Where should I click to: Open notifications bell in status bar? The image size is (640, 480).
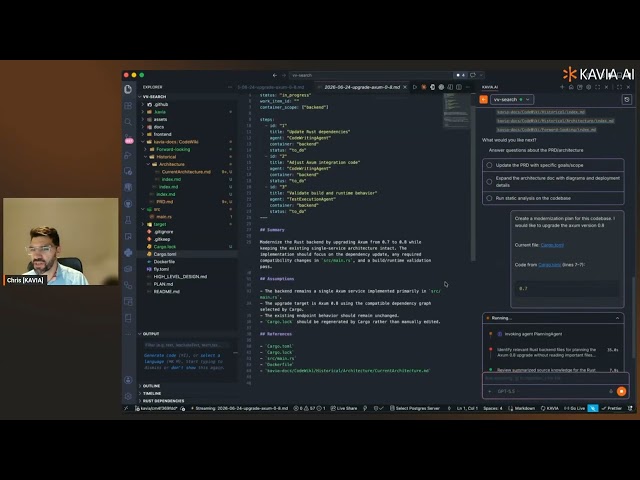(630, 408)
